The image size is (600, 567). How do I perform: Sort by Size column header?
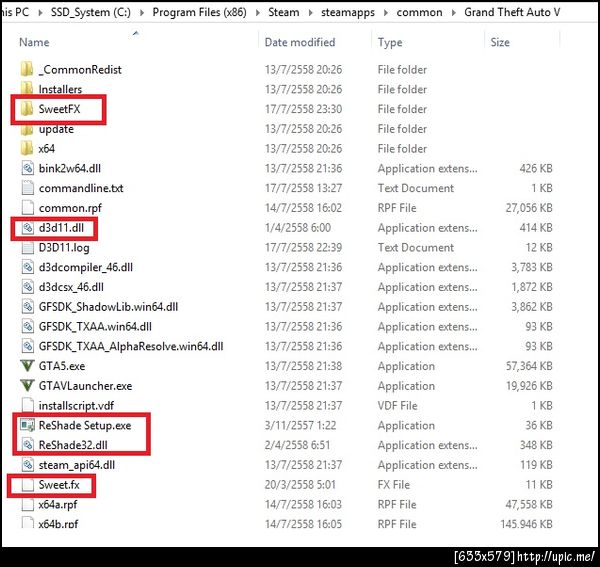(x=500, y=42)
